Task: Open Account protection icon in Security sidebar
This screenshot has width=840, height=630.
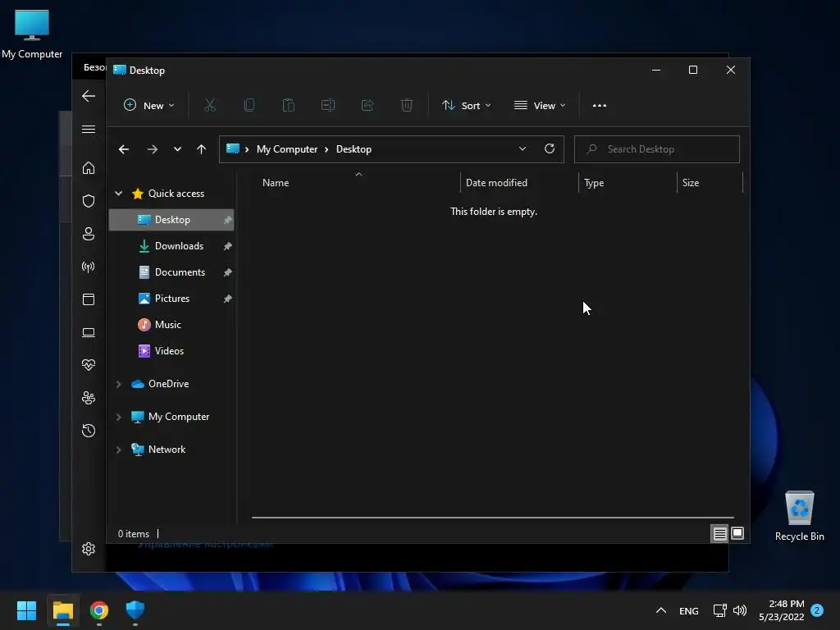Action: (x=89, y=234)
